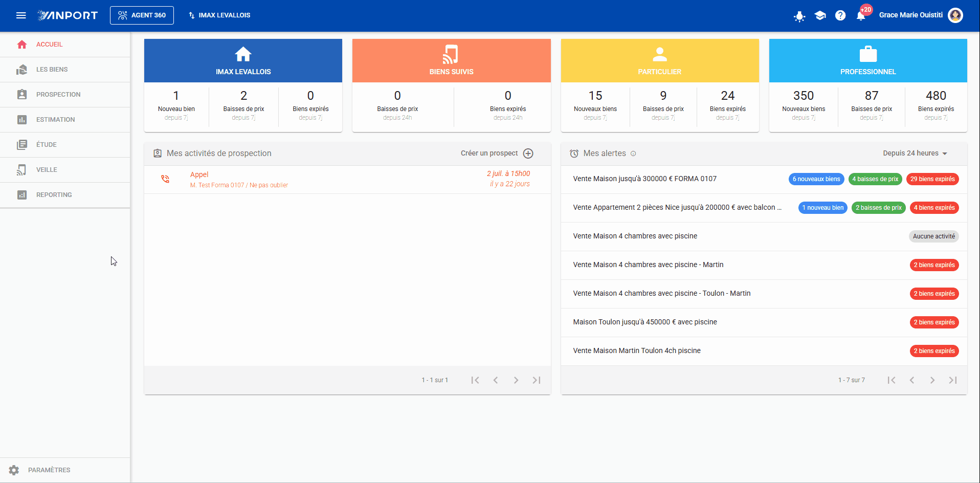Open the BIENS SUIVIS card header
This screenshot has height=483, width=980.
[x=451, y=60]
